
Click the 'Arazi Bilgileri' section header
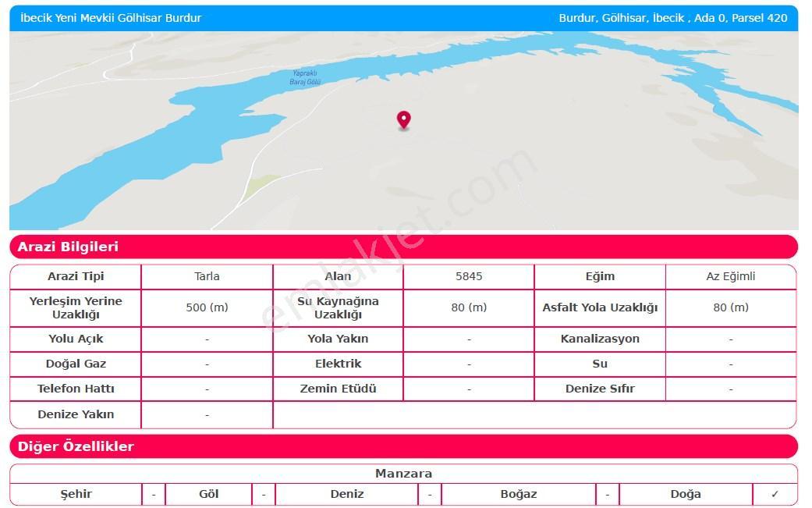(403, 247)
